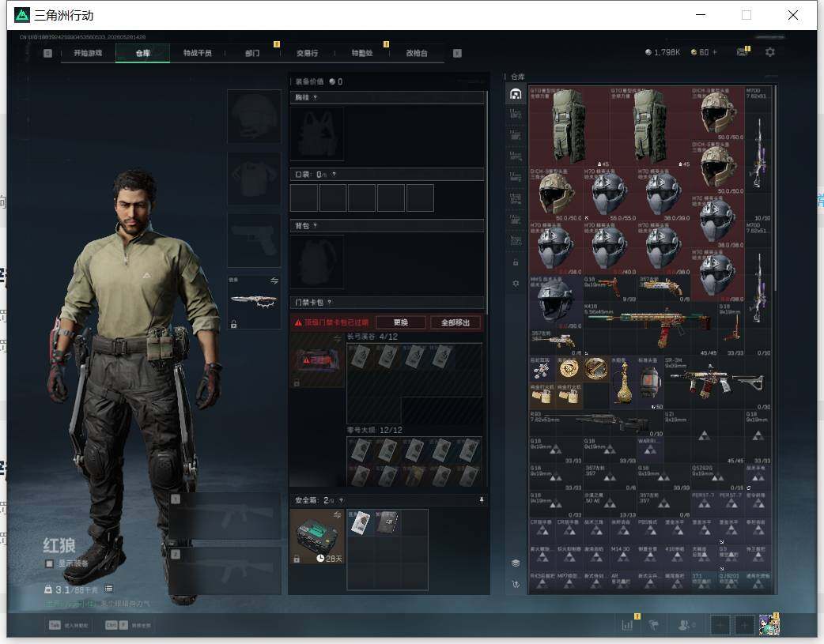Select the R93 sniper rifle in stash
Screen dimensions: 824x644
596,424
